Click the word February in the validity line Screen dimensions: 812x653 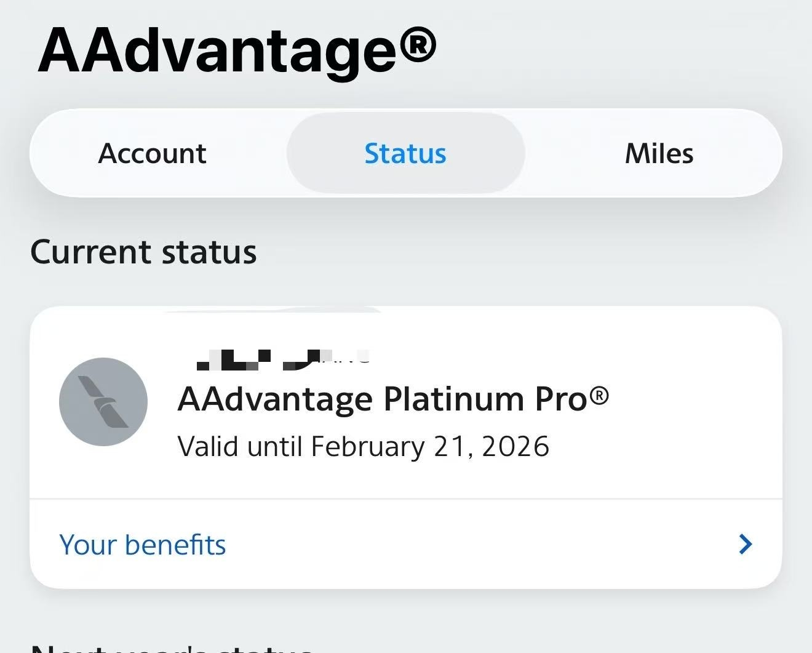point(367,446)
